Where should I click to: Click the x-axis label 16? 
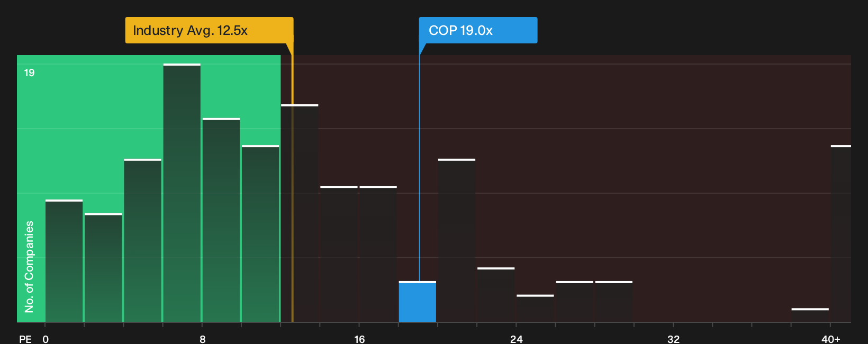[359, 339]
